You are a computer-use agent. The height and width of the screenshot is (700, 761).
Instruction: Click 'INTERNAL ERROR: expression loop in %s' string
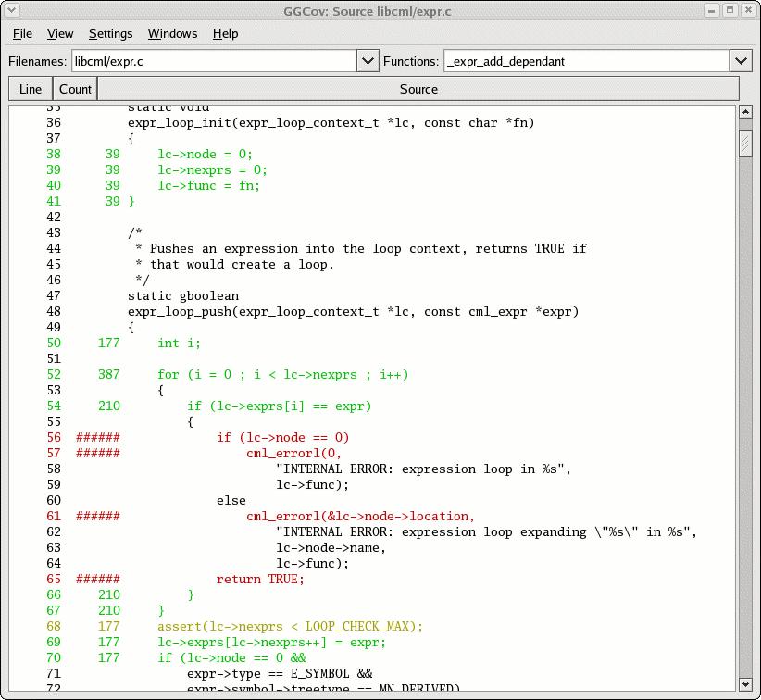click(424, 469)
